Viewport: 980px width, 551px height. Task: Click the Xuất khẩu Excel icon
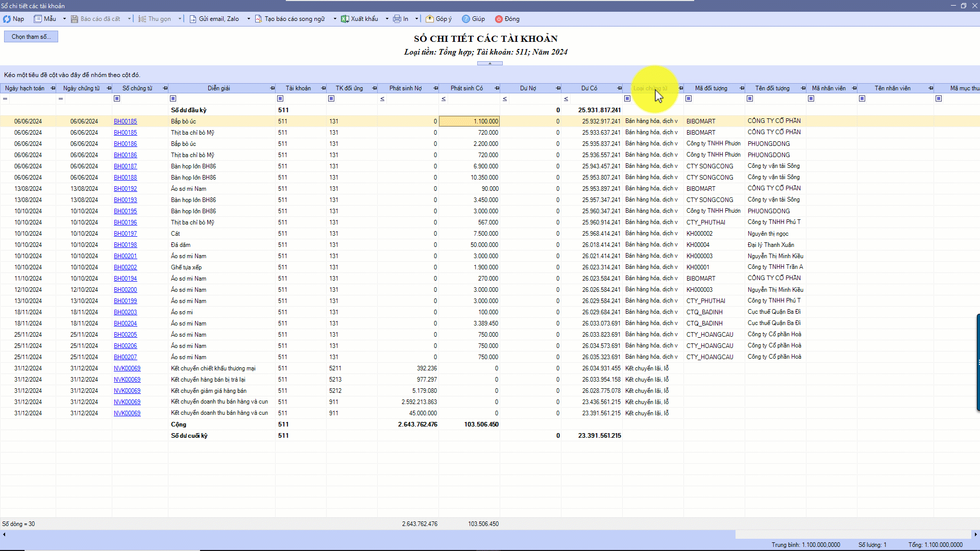[345, 19]
